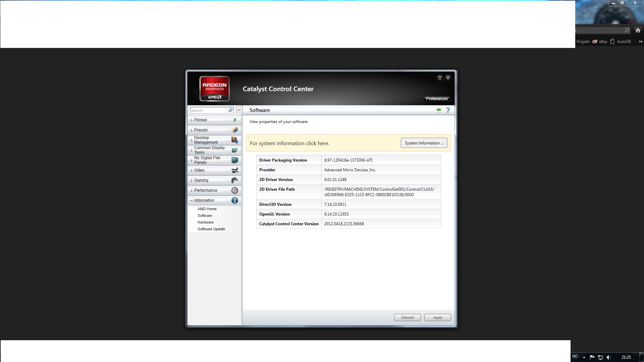Click the NO language indicator
The width and height of the screenshot is (644, 362).
pos(575,356)
